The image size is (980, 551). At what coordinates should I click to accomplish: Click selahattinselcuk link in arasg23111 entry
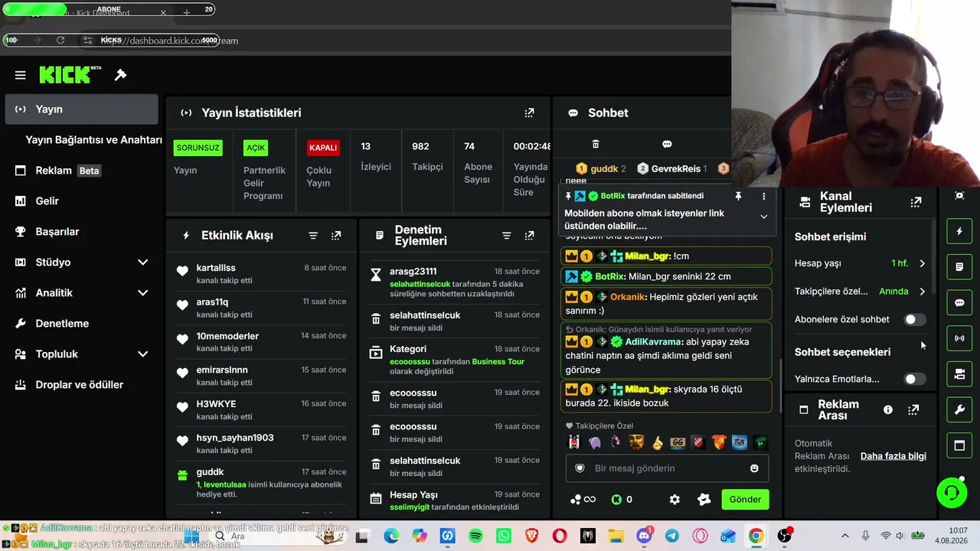[x=420, y=284]
